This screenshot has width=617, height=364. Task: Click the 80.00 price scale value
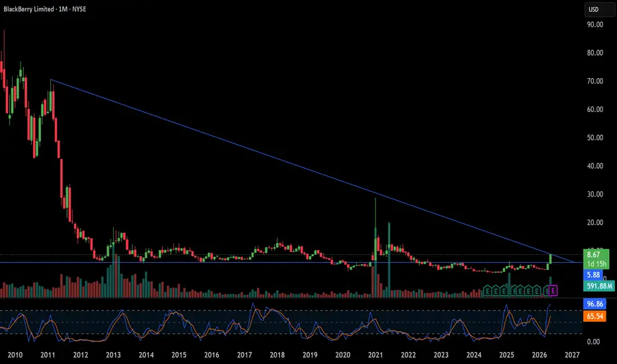595,53
